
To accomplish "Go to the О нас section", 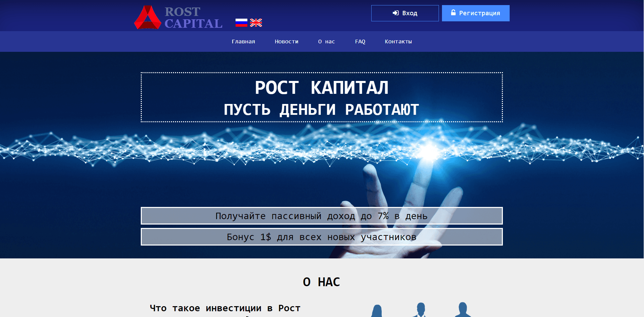I will 326,41.
